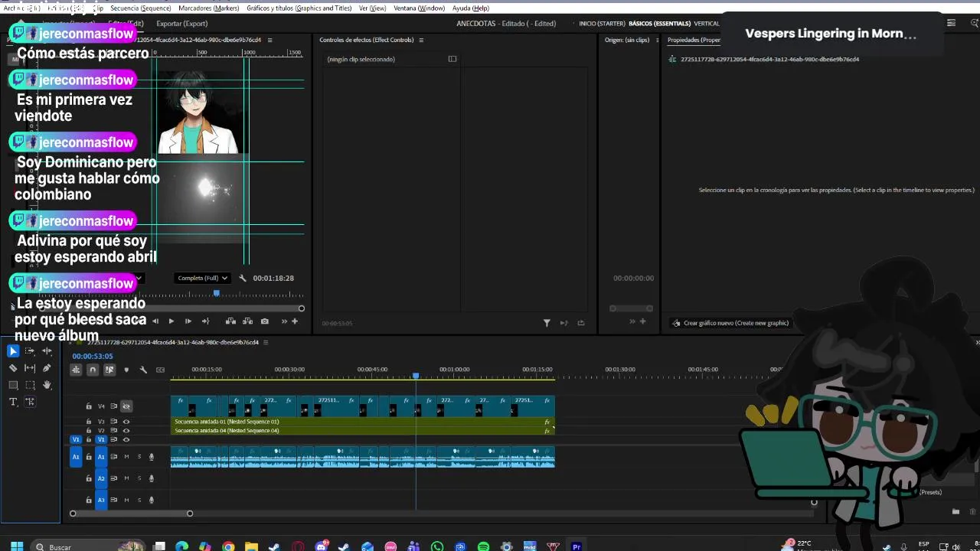Open timeline display settings wrench
Image resolution: width=980 pixels, height=551 pixels.
[143, 370]
